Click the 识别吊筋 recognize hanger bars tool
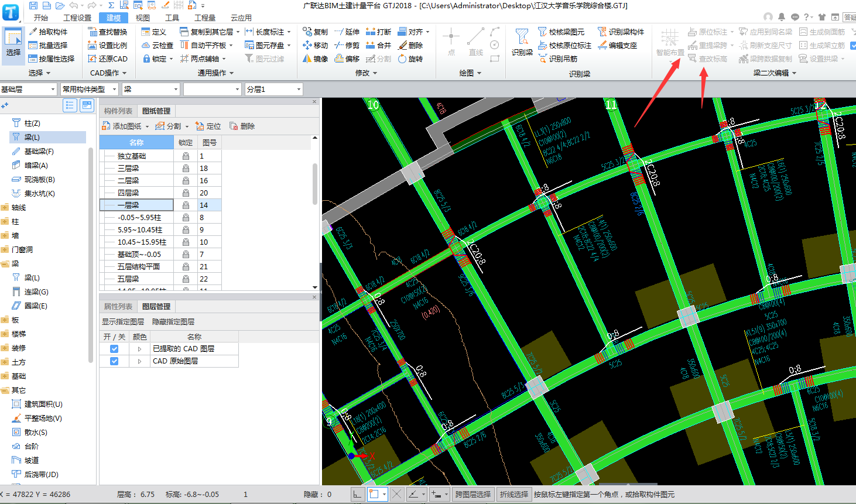Image resolution: width=856 pixels, height=504 pixels. point(557,59)
